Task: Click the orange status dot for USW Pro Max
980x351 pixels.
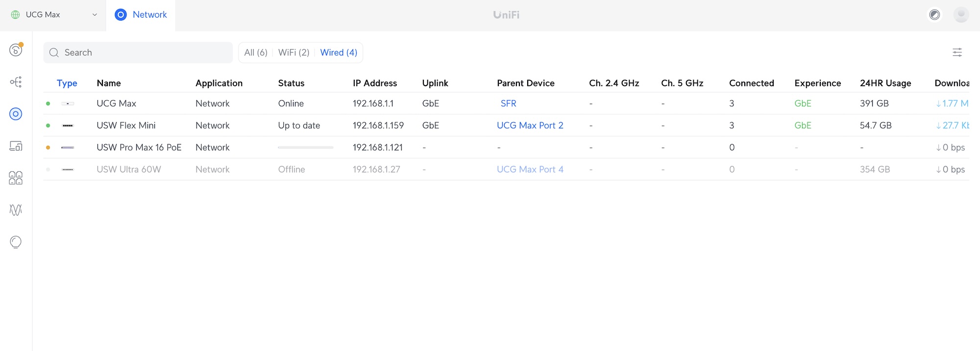Action: click(48, 147)
